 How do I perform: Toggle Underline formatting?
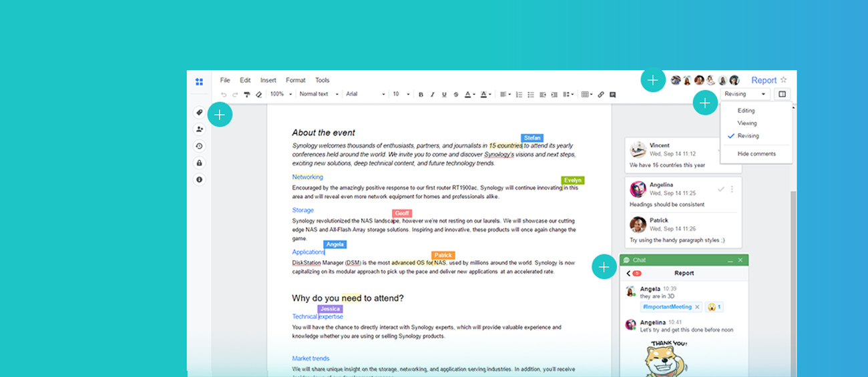[444, 95]
